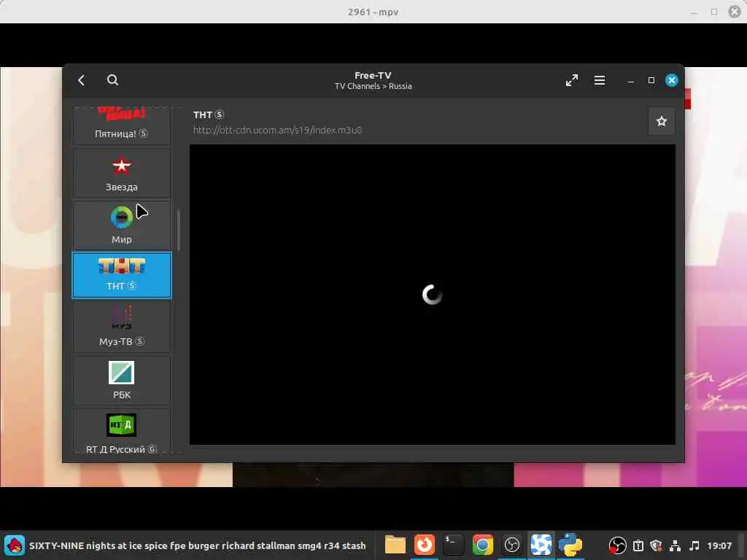Image resolution: width=747 pixels, height=560 pixels.
Task: Go back with the Free-TV back arrow
Action: tap(82, 80)
